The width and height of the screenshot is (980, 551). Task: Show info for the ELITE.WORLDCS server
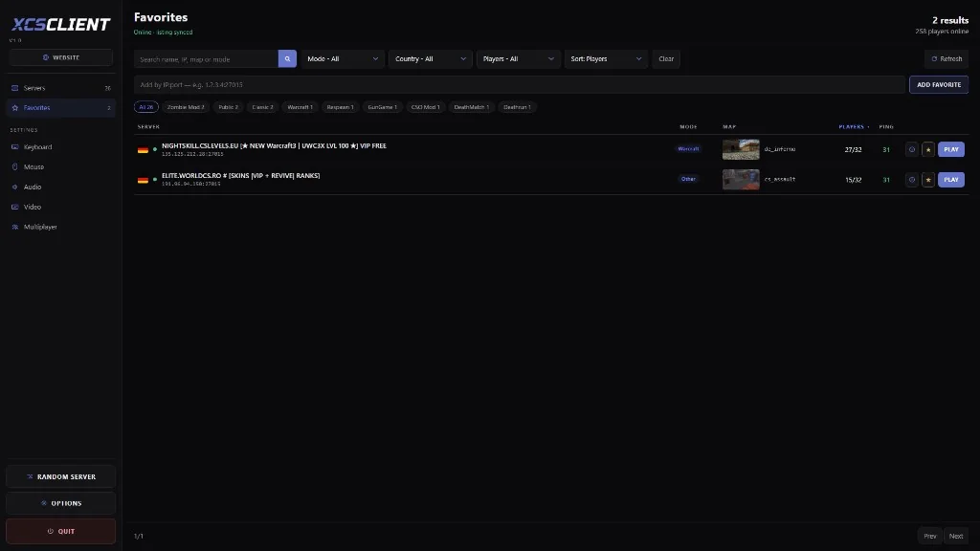(x=912, y=179)
